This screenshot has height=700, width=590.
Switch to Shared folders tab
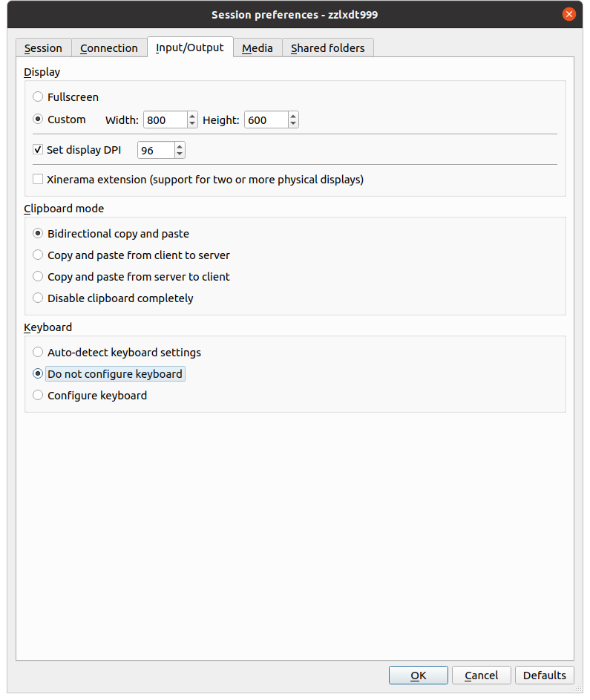(x=327, y=48)
